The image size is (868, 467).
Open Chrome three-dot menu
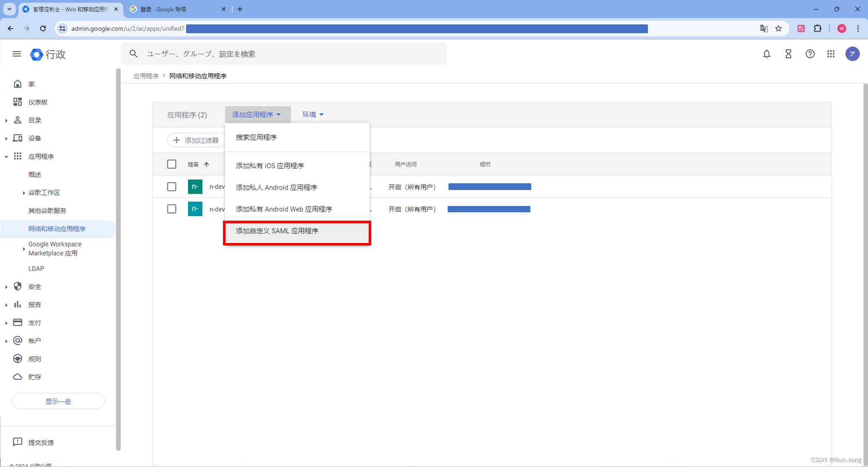858,29
